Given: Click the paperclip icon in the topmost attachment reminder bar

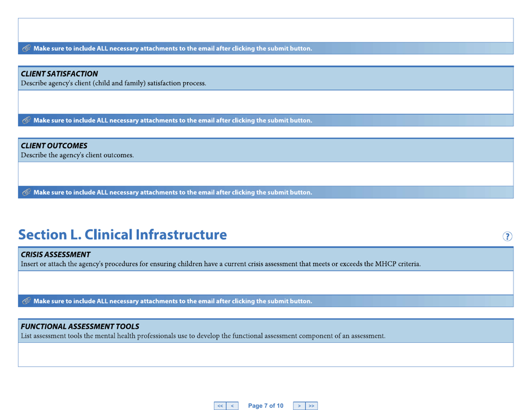Looking at the screenshot, I should click(x=26, y=48).
